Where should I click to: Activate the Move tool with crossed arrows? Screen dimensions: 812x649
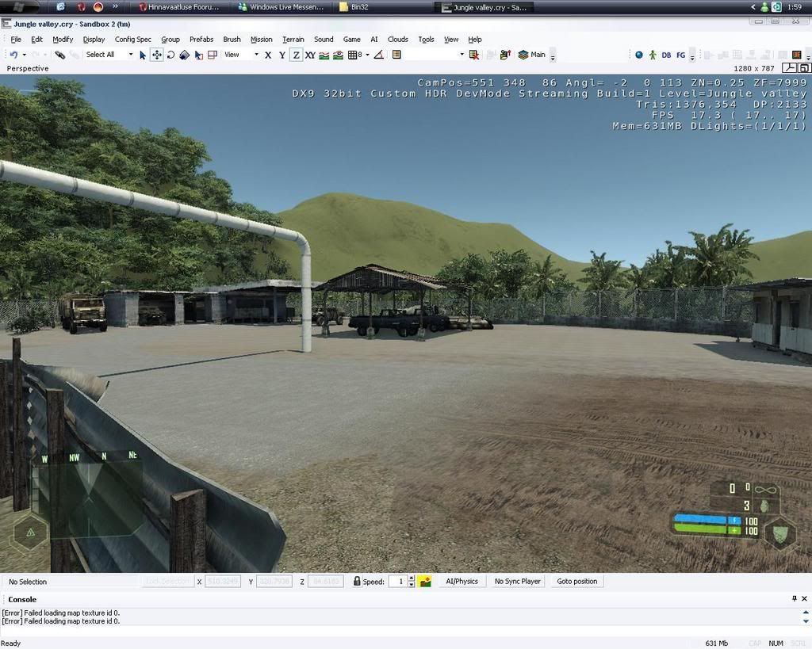156,55
